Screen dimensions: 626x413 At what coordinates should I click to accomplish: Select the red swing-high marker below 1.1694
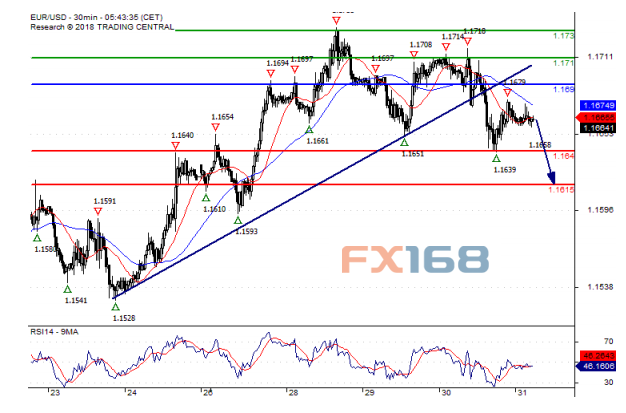pos(271,73)
